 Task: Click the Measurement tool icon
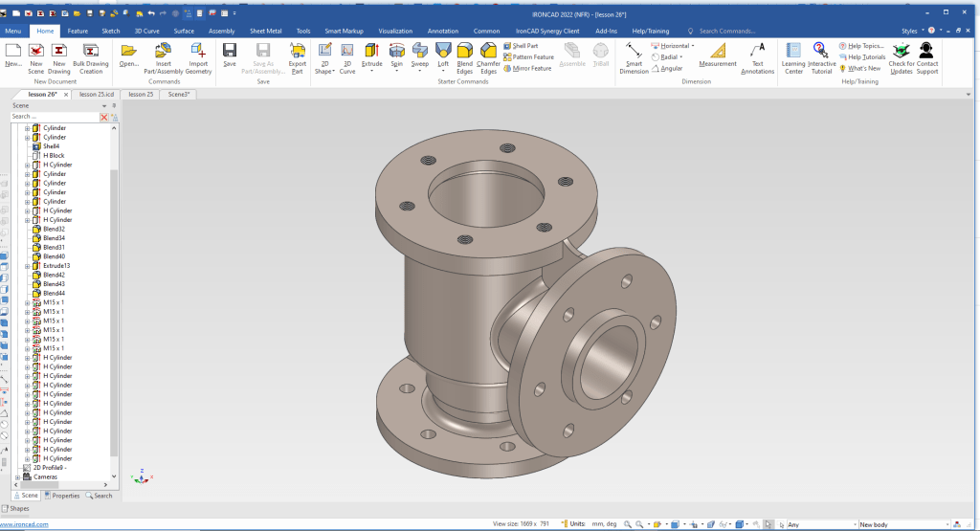click(717, 49)
